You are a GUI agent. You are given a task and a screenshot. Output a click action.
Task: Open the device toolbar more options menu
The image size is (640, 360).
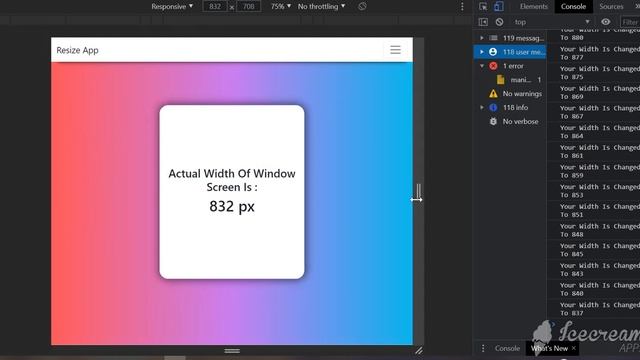(x=462, y=7)
